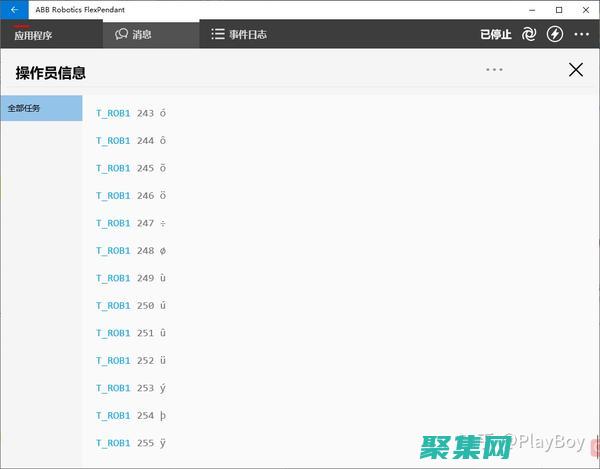Image resolution: width=600 pixels, height=469 pixels.
Task: Maximize the FlexPendant window
Action: coord(559,9)
